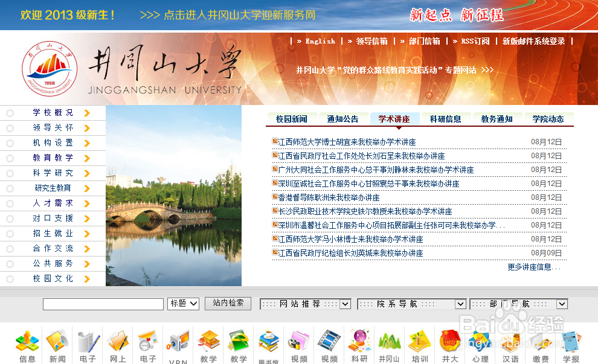The height and width of the screenshot is (364, 598).
Task: Switch to the 通知公告 tab
Action: click(x=343, y=119)
